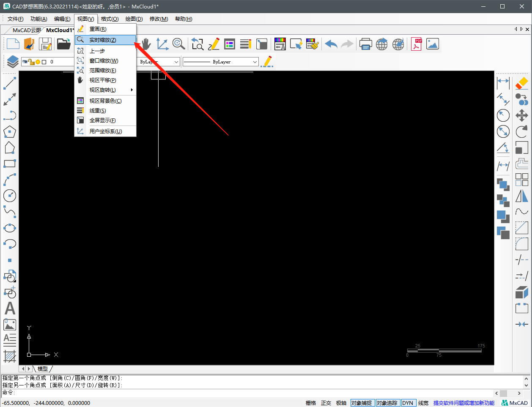Choose 视区背景色(C) from the menu
This screenshot has height=407, width=532.
click(105, 101)
